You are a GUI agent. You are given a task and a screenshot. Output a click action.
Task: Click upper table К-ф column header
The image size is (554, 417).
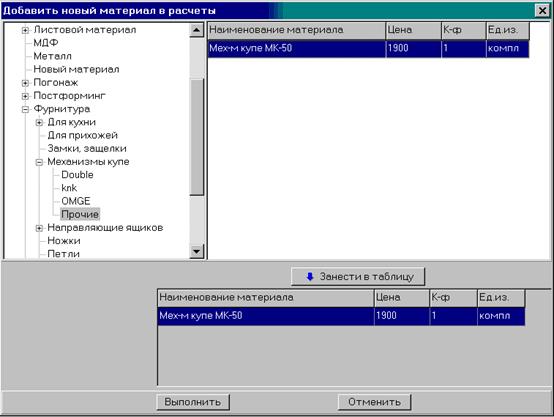pos(464,30)
